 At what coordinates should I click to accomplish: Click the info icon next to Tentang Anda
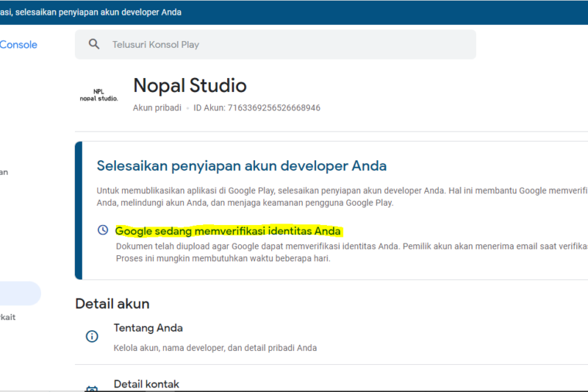tap(92, 336)
